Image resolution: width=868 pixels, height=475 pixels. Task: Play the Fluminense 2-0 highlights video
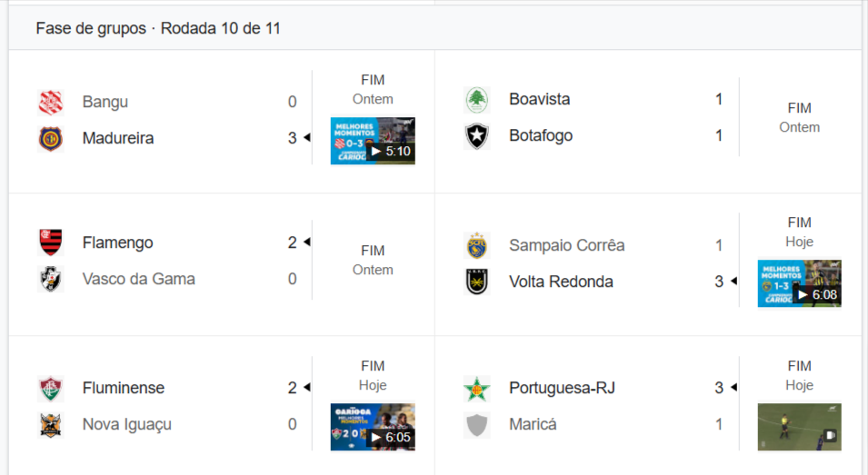coord(373,427)
